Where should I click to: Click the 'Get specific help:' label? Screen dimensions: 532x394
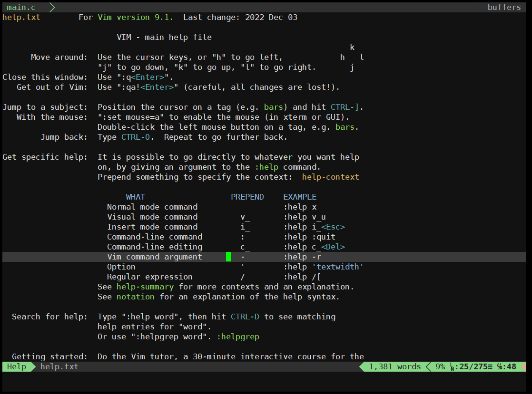[45, 157]
